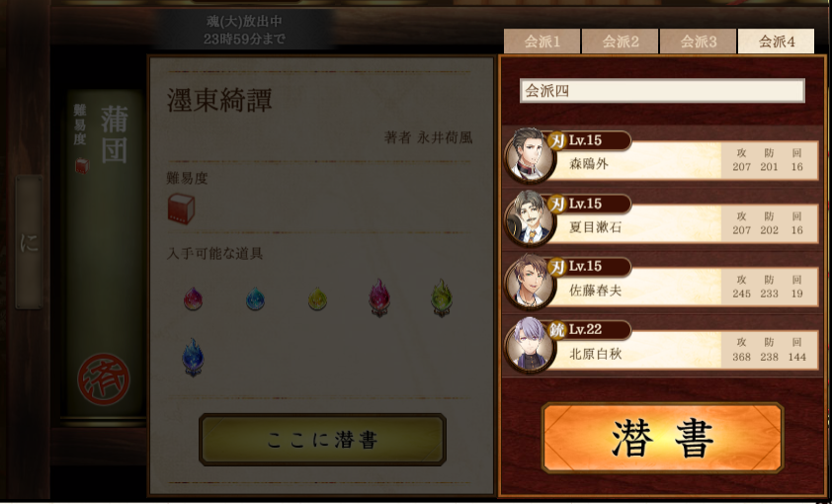
Task: Click the large orange 潜書 button
Action: 662,438
